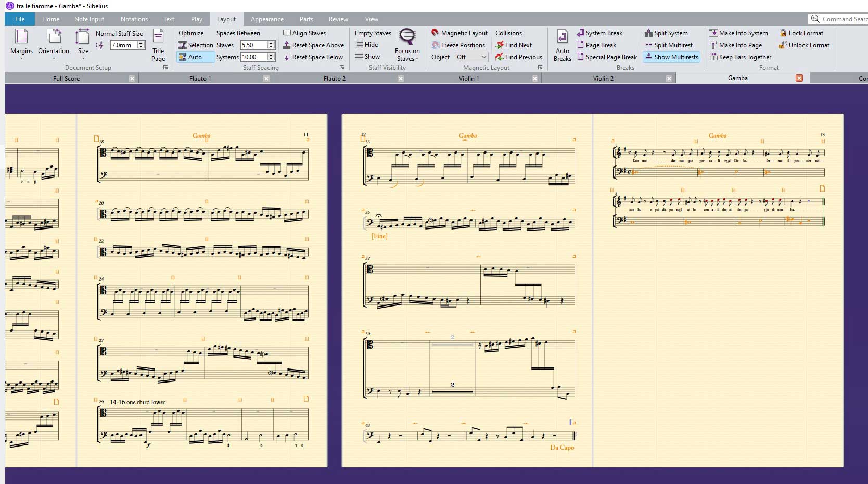Insert a Title Page
The image size is (868, 484).
(x=158, y=46)
